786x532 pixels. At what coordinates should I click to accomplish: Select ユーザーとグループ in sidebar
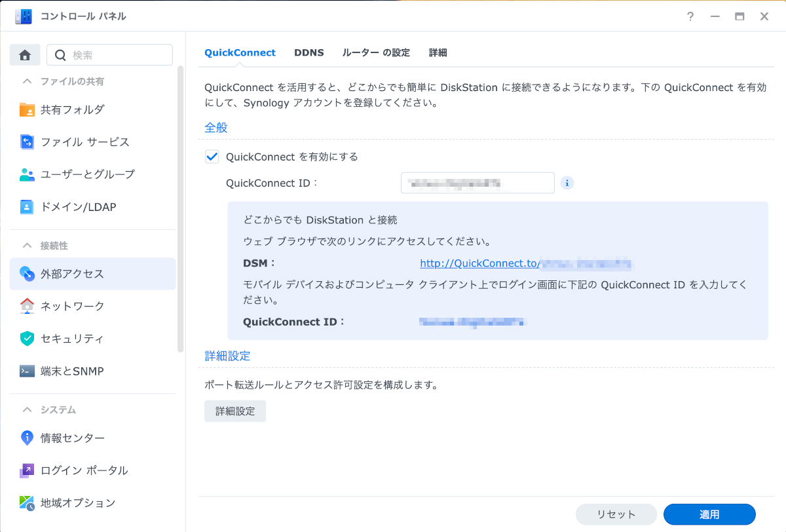tap(92, 174)
